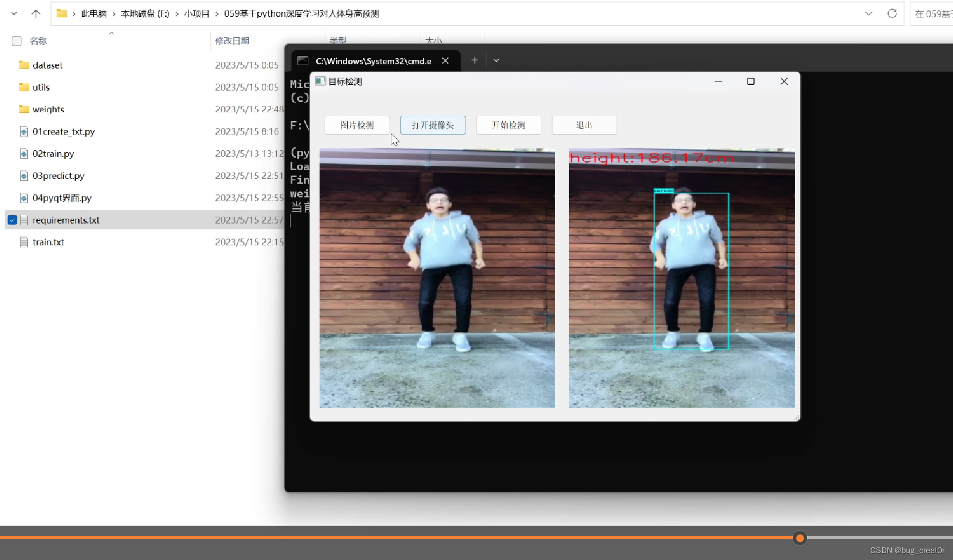Click the up-directory arrow icon
The image size is (953, 560).
pyautogui.click(x=36, y=14)
